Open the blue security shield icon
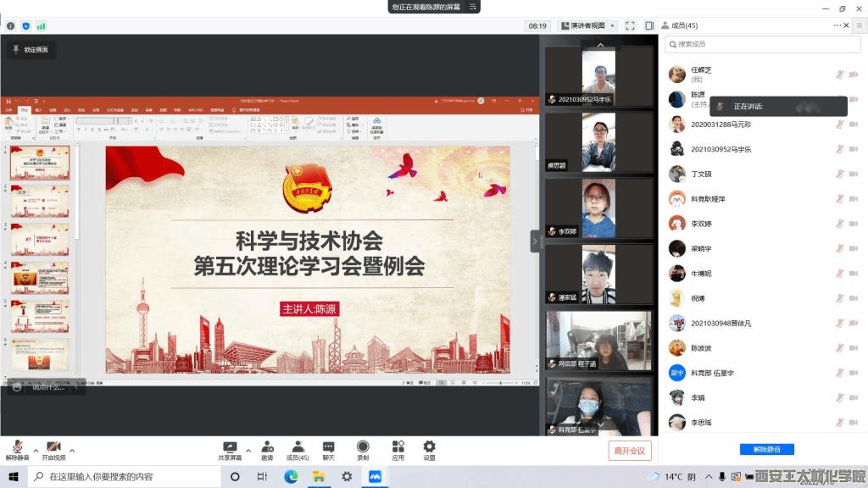 (25, 25)
